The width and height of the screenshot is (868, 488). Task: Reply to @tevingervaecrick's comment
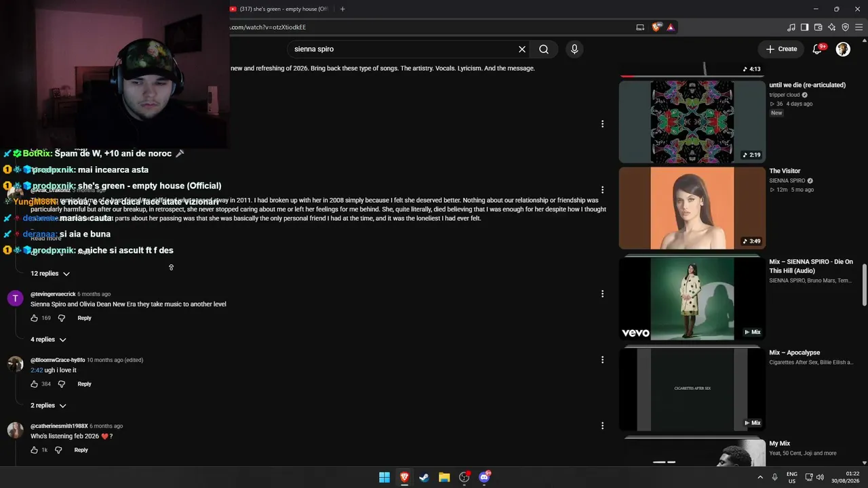84,318
